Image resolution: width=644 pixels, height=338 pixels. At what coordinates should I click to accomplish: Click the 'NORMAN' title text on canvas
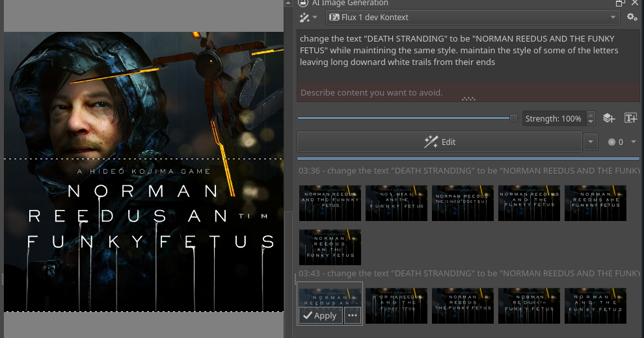pos(143,191)
